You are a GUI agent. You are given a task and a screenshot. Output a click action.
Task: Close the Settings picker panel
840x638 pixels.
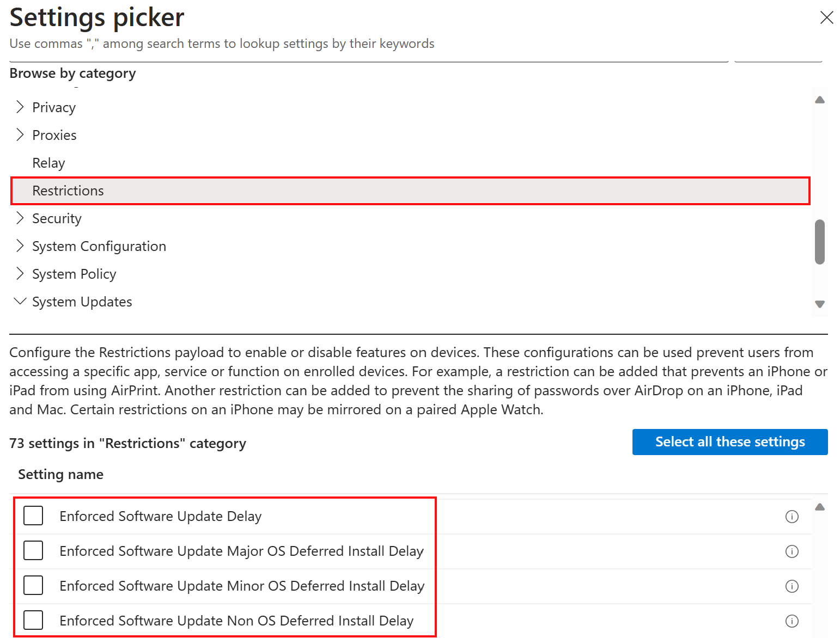826,18
